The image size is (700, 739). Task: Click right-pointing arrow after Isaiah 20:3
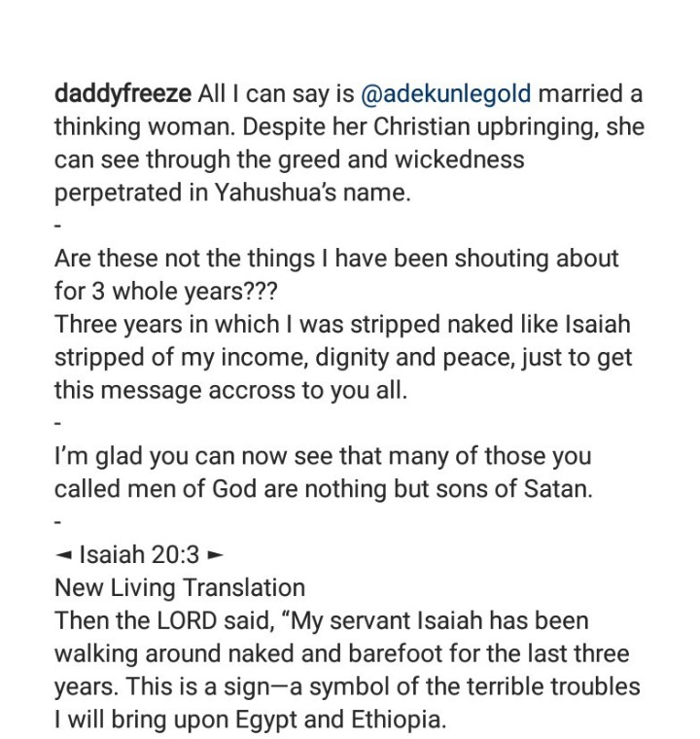tap(215, 555)
